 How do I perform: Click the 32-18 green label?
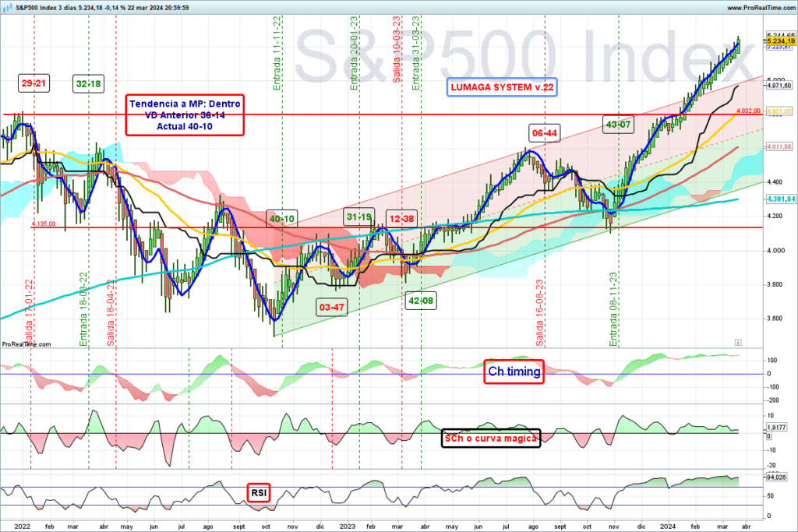88,84
